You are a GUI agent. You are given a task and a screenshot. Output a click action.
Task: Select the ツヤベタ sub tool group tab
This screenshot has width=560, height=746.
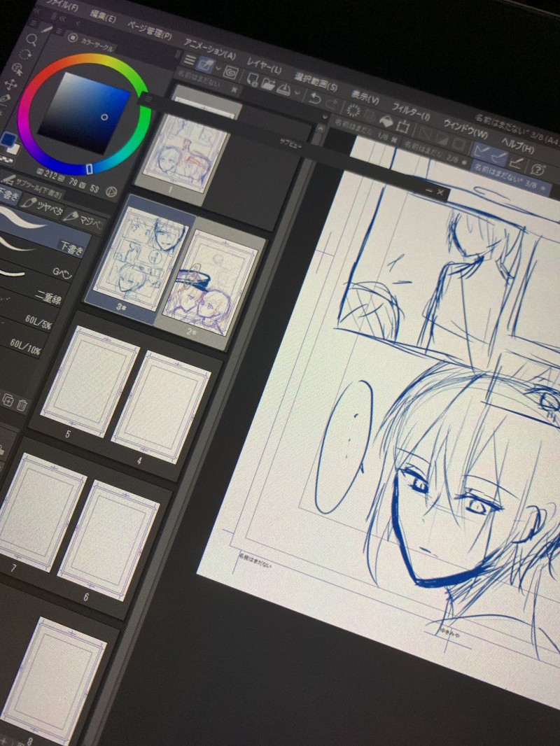pyautogui.click(x=42, y=206)
